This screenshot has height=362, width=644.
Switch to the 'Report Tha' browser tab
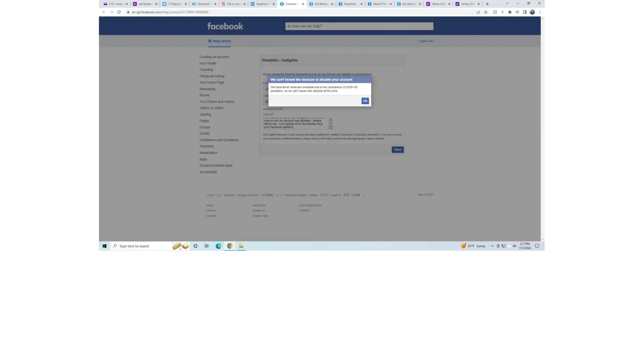click(x=379, y=4)
